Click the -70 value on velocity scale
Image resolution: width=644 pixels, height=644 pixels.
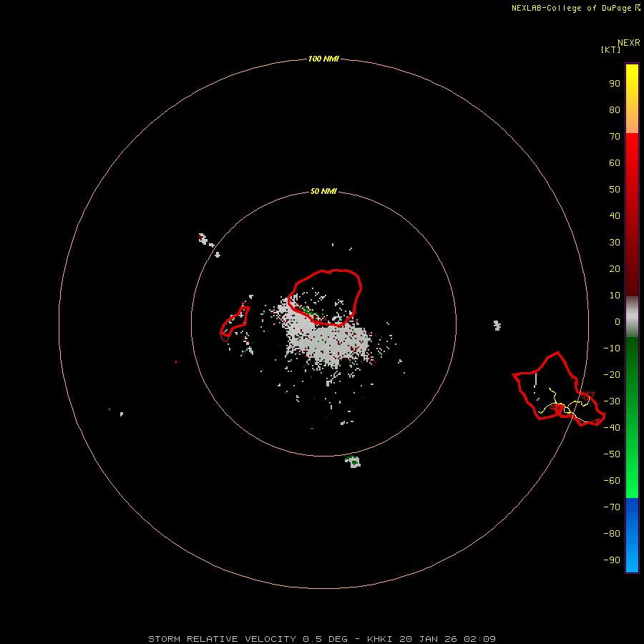(x=612, y=507)
